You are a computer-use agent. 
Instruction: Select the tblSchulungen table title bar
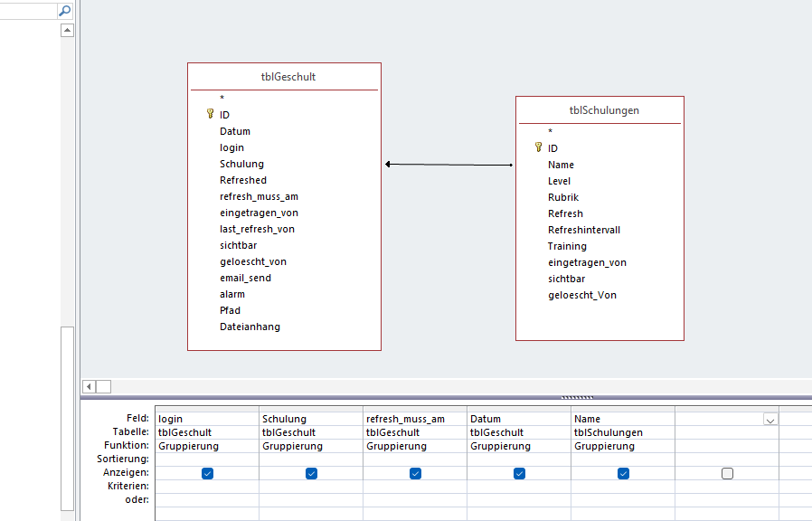600,110
